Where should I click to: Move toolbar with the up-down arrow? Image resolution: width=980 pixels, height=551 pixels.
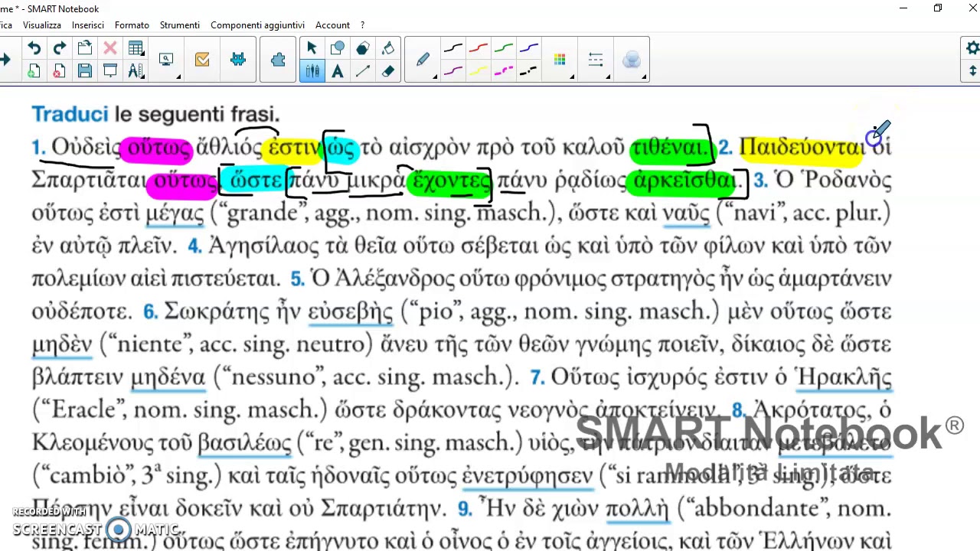(x=972, y=71)
